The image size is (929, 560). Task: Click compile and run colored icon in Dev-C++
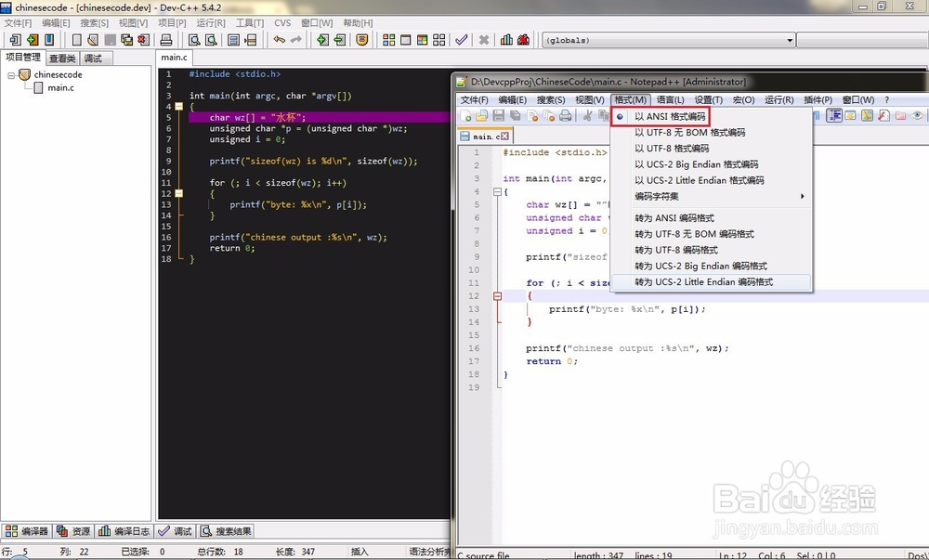423,40
